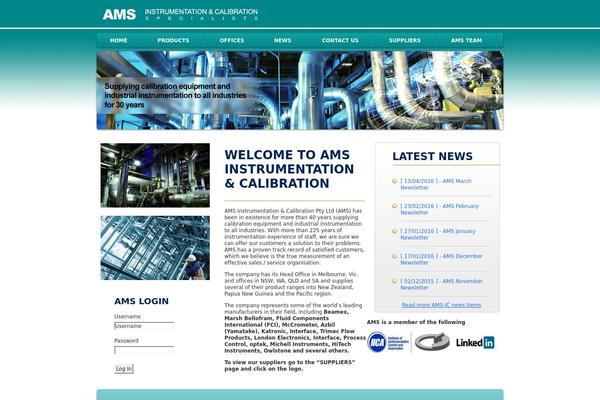Open the grey circular member logo
This screenshot has width=600, height=400.
pyautogui.click(x=432, y=342)
